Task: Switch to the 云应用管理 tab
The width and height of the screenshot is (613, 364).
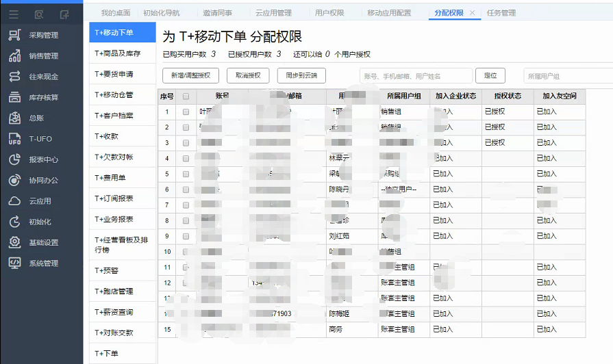Action: 274,13
